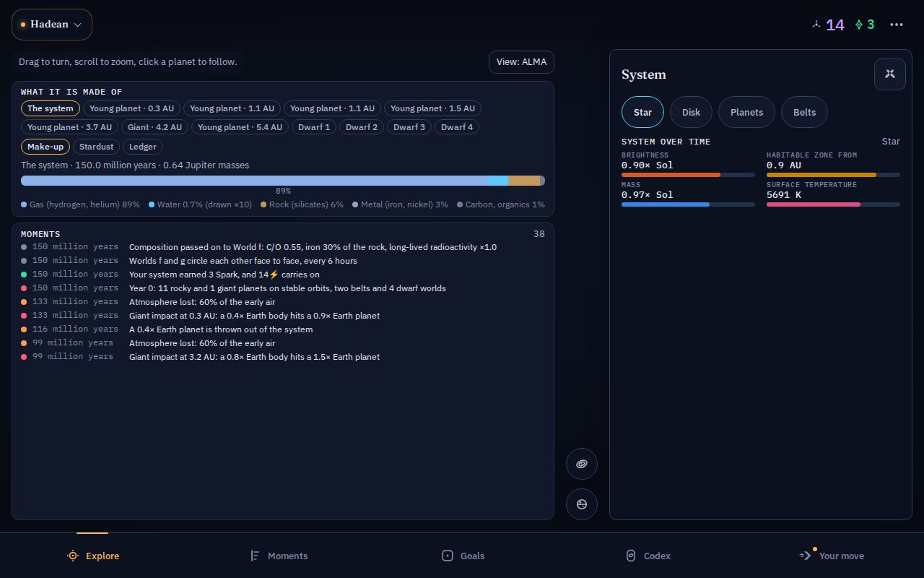Open the Planets tab in System panel
This screenshot has height=578, width=924.
[746, 112]
